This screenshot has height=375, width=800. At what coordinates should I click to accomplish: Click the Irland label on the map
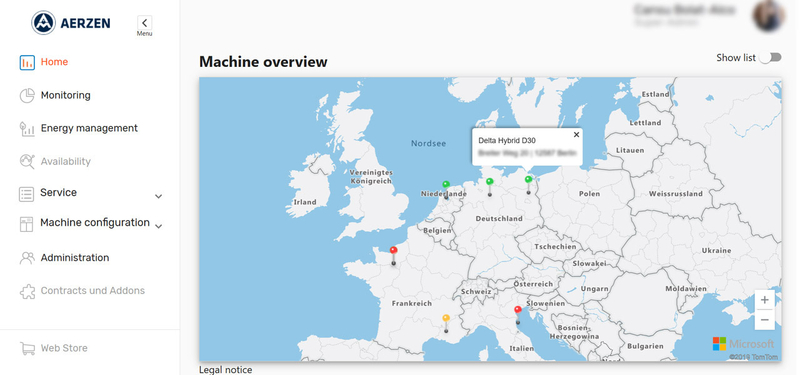(x=305, y=202)
